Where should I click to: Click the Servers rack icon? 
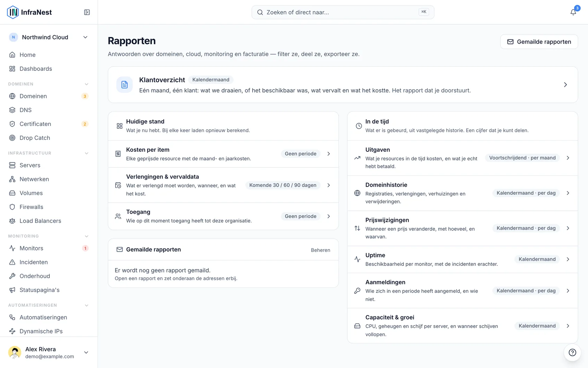pos(12,165)
